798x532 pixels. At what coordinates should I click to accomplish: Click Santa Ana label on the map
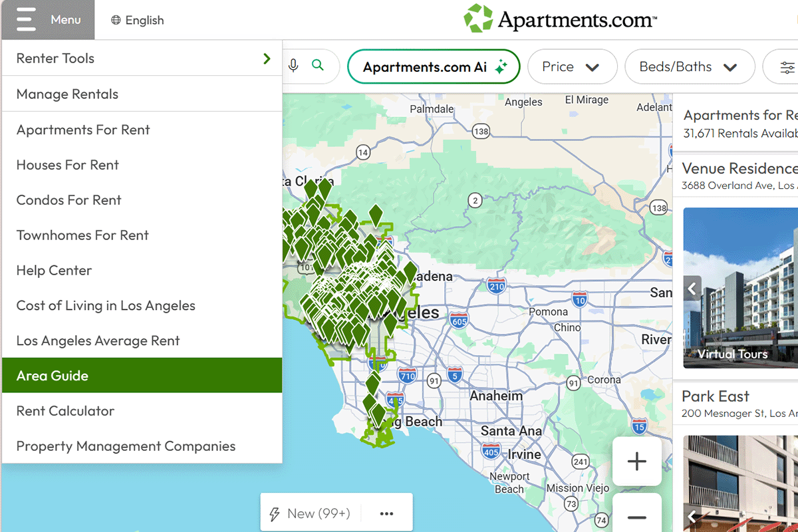[x=511, y=431]
